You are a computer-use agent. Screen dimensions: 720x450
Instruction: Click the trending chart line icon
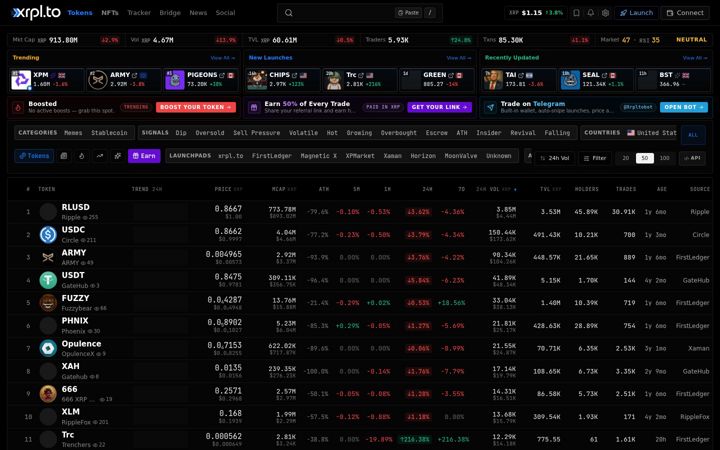click(100, 156)
